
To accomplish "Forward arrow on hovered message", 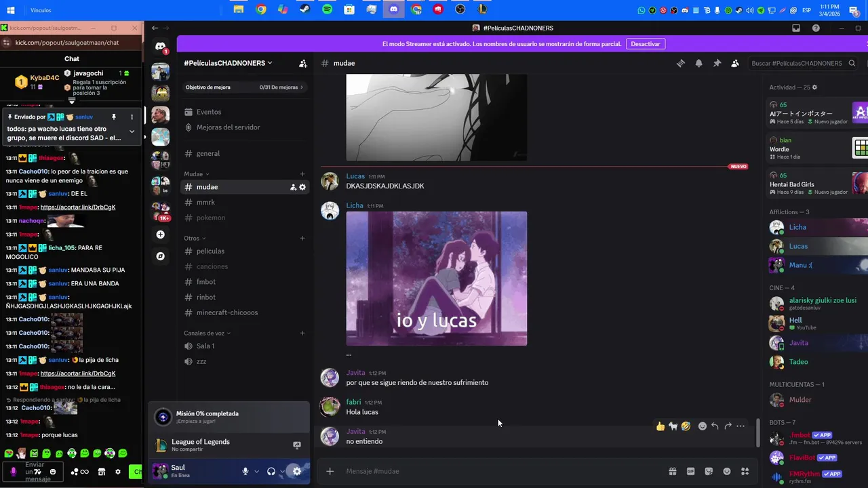I will coord(728,426).
